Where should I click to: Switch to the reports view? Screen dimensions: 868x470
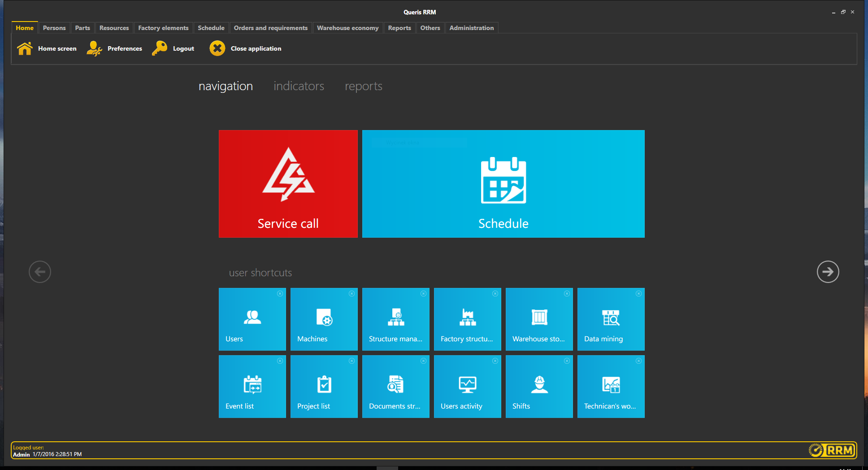363,86
